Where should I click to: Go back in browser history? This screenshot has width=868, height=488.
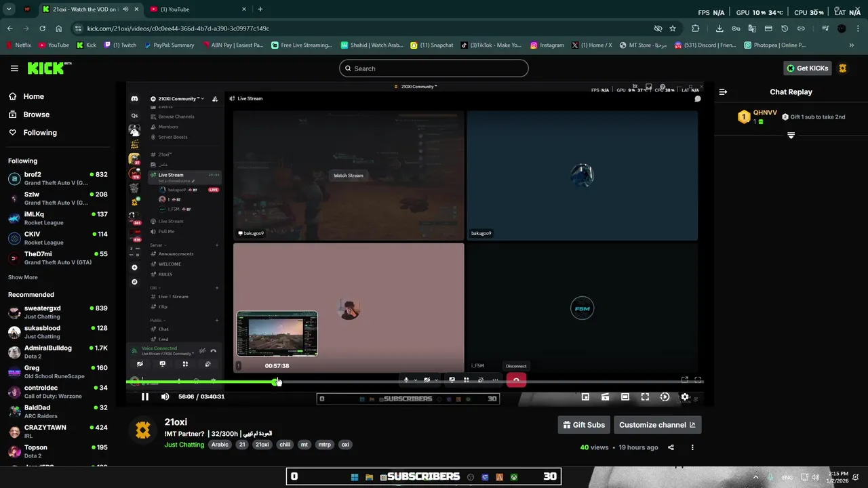point(9,28)
